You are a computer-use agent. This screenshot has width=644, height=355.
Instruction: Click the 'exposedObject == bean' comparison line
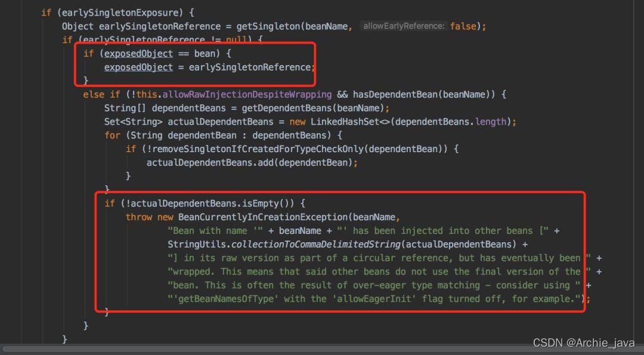tap(157, 54)
